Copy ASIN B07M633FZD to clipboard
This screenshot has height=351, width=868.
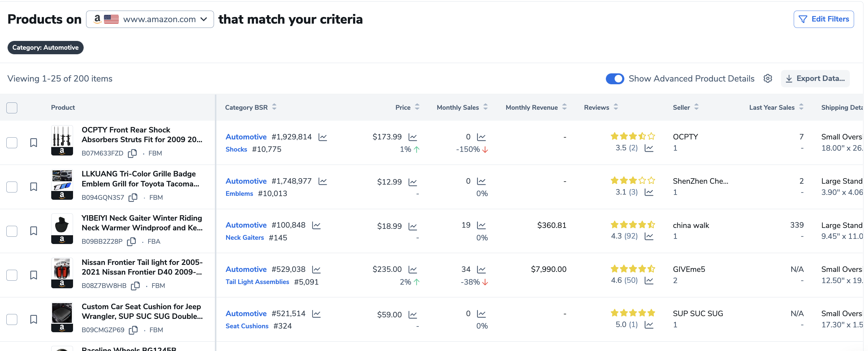point(132,153)
